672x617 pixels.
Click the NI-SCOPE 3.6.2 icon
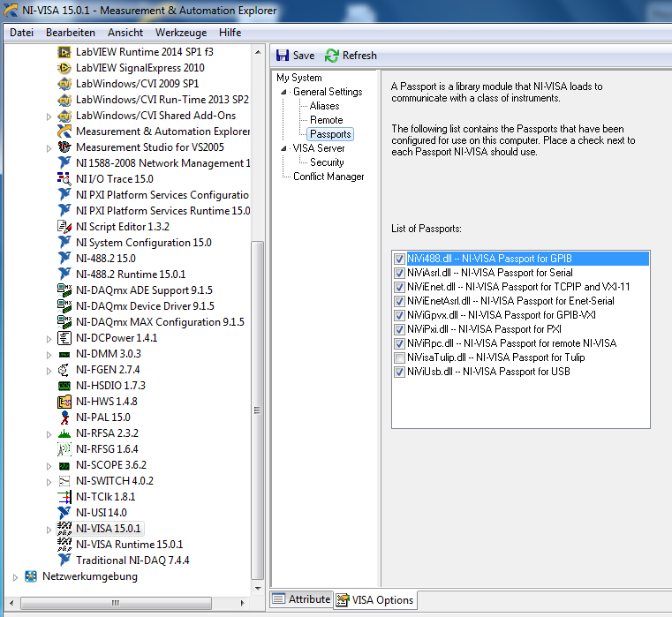click(x=64, y=465)
